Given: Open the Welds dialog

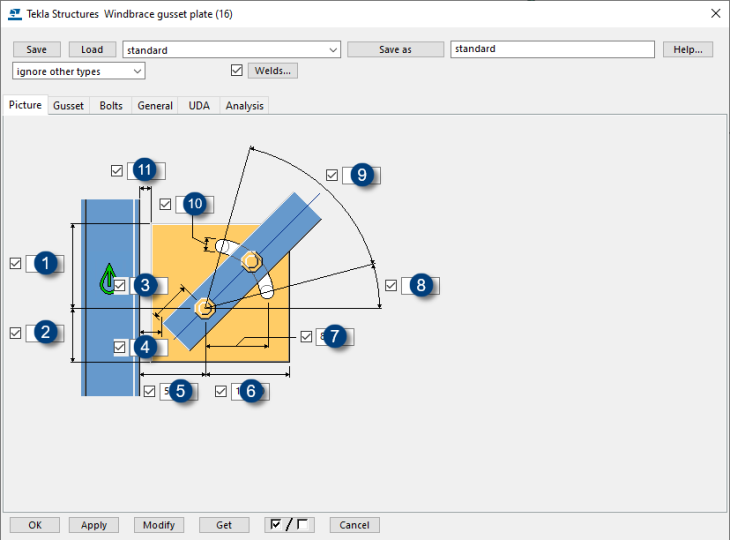Looking at the screenshot, I should [273, 71].
